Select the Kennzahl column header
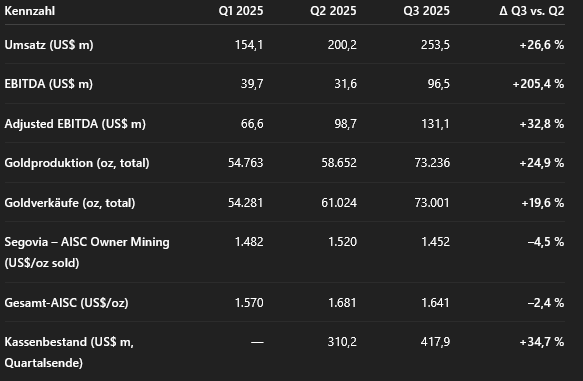Viewport: 583px width, 381px height. pos(30,11)
